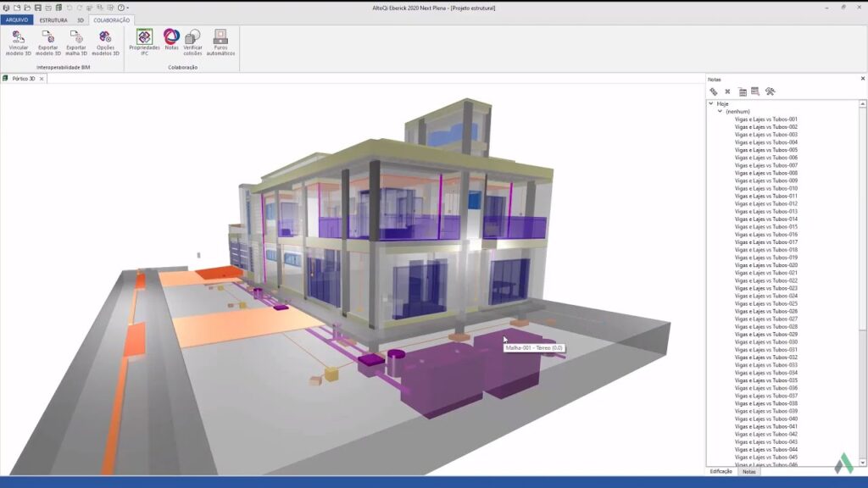
Task: Select note Vigas e Lajes vs Tubos-025
Action: tap(765, 303)
